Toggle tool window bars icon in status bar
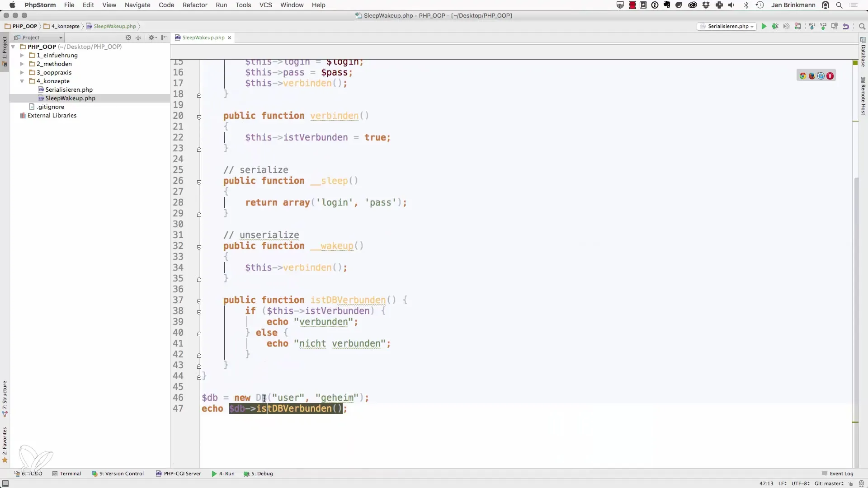The width and height of the screenshot is (868, 488). click(5, 483)
